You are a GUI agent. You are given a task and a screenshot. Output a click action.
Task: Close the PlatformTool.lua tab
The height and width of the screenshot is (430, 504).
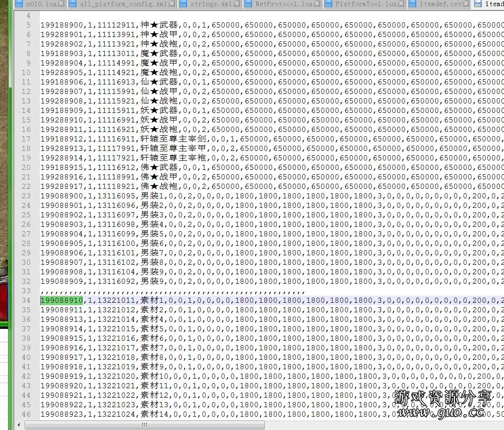[x=401, y=4]
